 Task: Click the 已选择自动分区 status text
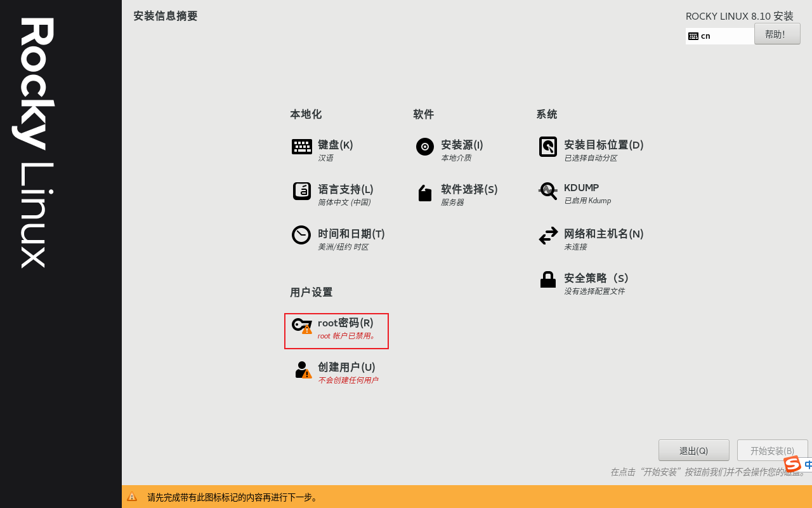point(591,158)
